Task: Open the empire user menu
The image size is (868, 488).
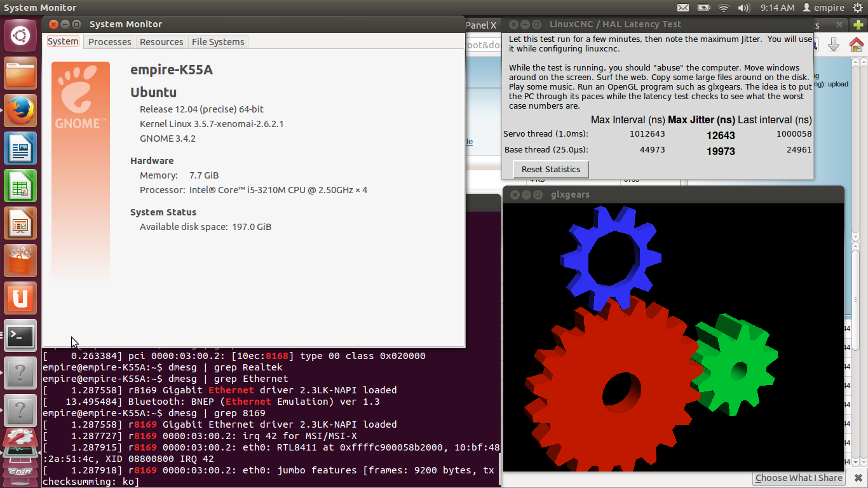Action: [x=824, y=8]
